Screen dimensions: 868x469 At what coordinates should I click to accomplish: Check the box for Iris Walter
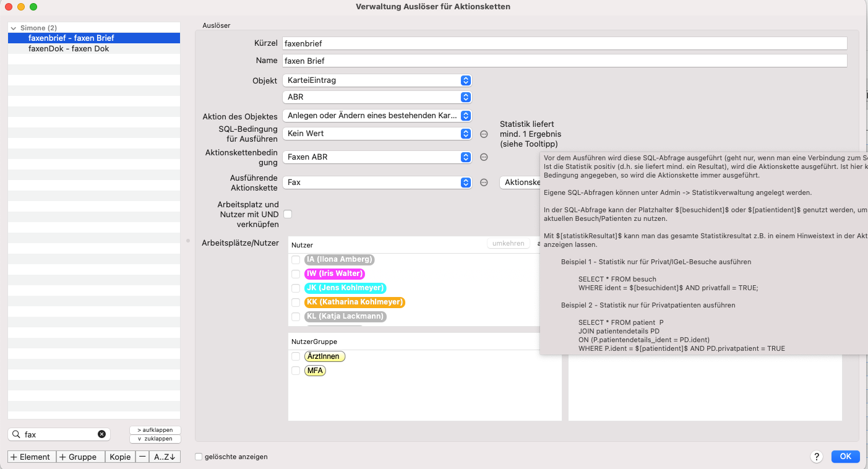296,274
